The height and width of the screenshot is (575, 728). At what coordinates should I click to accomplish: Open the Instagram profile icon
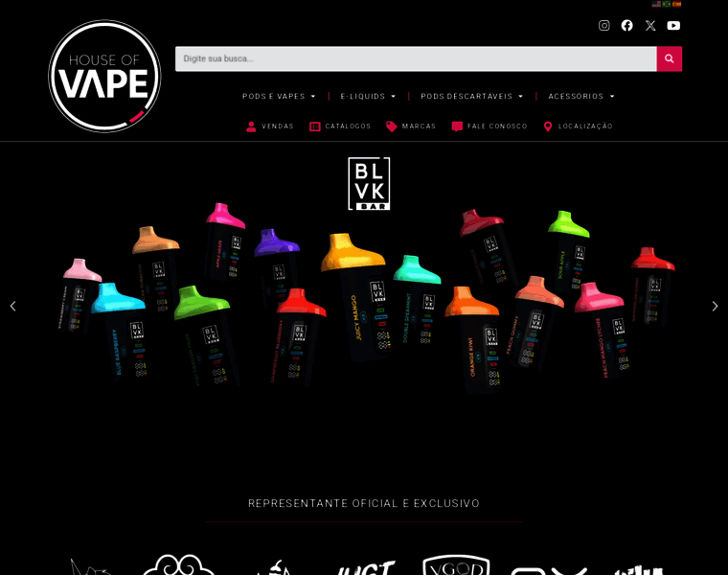[603, 26]
